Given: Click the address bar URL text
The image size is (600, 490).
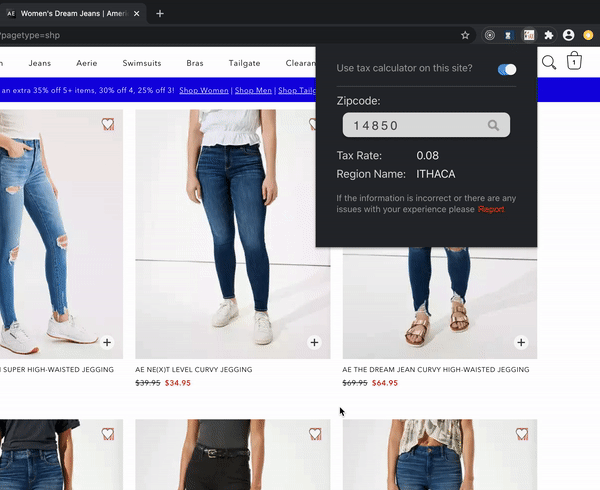Looking at the screenshot, I should point(30,35).
